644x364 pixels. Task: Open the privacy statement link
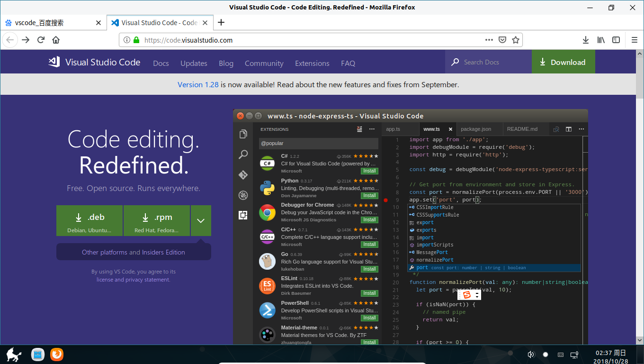(x=147, y=280)
